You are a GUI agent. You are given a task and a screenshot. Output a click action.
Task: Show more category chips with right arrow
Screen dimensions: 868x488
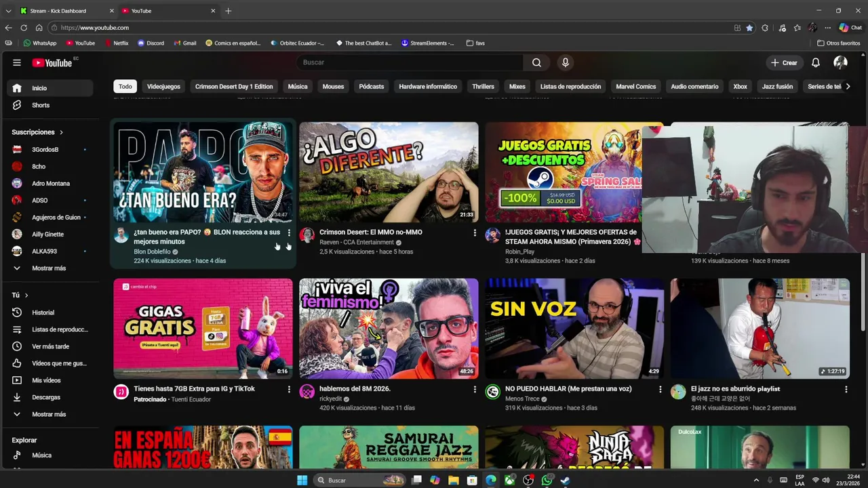pyautogui.click(x=848, y=87)
